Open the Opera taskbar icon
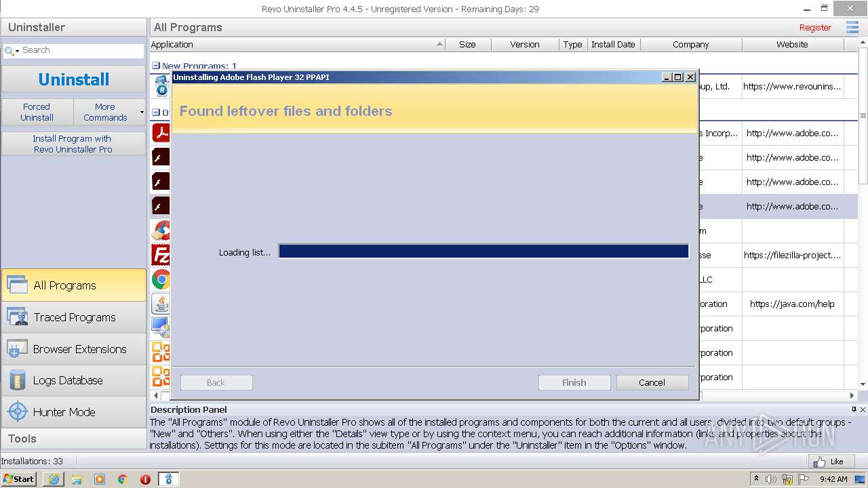Screen dimensions: 868x488 (x=145, y=479)
